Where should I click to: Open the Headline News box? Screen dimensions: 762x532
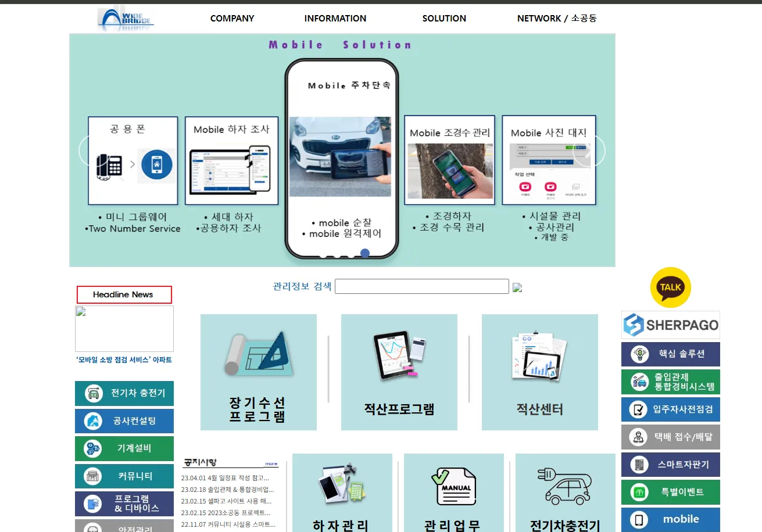pos(124,294)
